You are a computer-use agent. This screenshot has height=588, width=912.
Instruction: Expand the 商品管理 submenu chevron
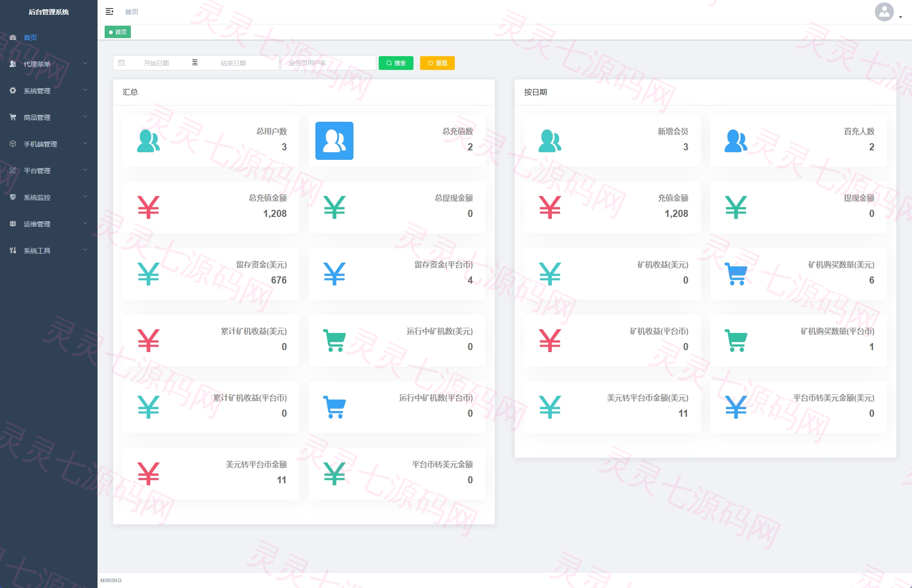pos(85,117)
